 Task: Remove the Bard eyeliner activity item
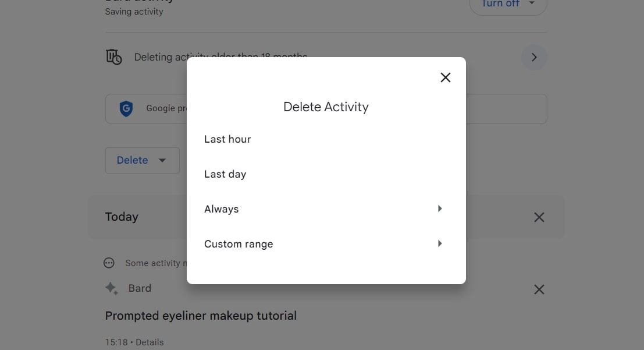click(x=539, y=289)
